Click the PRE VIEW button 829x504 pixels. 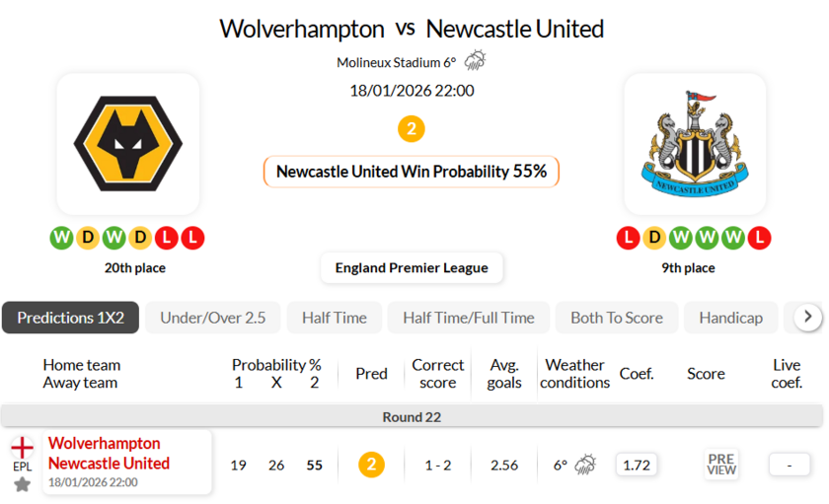(721, 465)
